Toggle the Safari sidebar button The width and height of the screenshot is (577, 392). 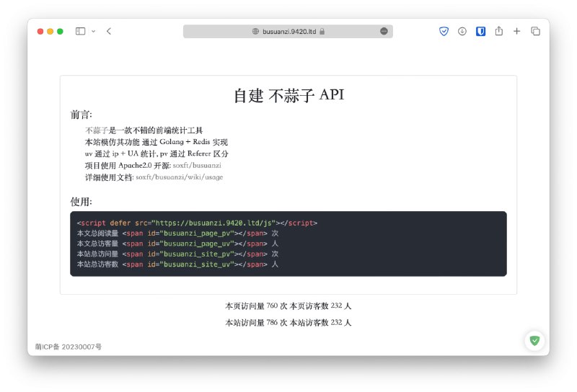[80, 31]
